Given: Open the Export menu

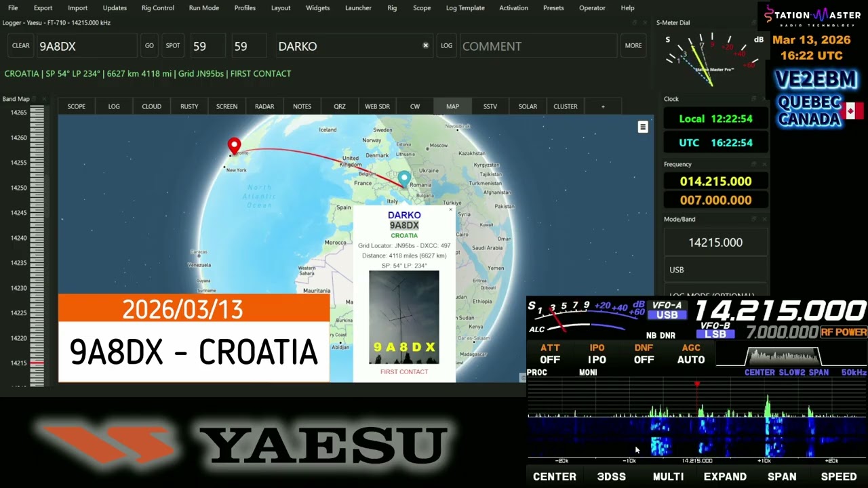Looking at the screenshot, I should click(43, 8).
